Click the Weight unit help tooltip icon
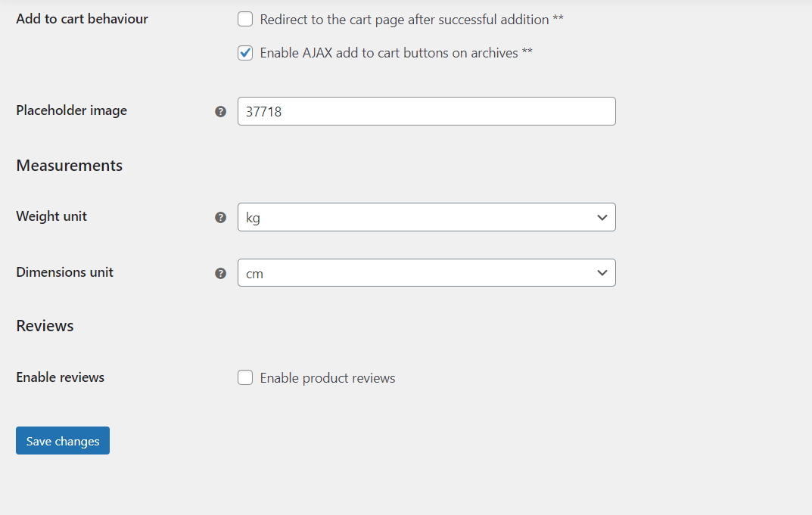Screen dimensions: 812x515 tap(220, 217)
